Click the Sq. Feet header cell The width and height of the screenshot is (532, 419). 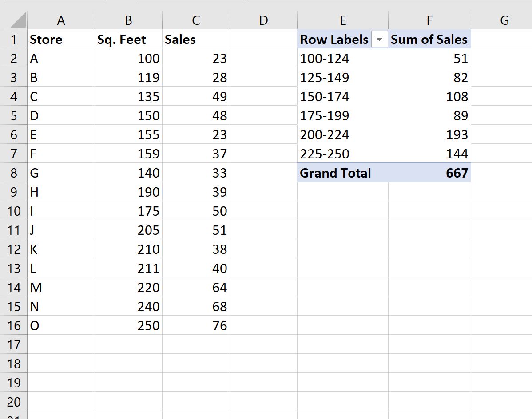click(128, 40)
